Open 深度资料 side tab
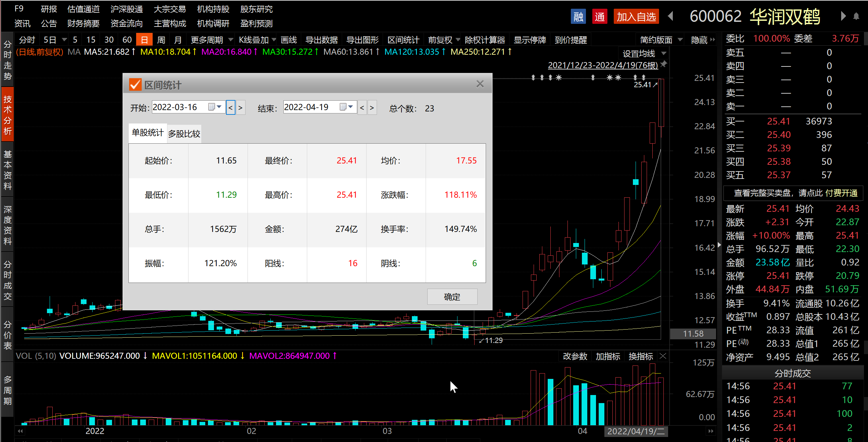 click(7, 225)
